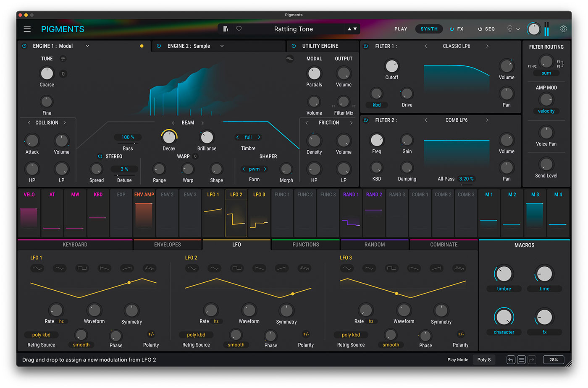Favorite the Rattling Tone preset heart
Screen dimensions: 588x388
[239, 29]
